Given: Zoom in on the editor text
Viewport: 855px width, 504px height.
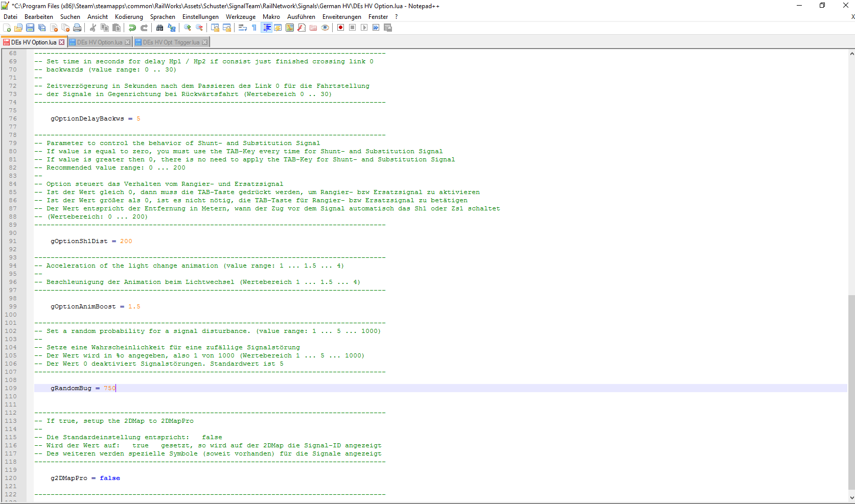Looking at the screenshot, I should coord(188,28).
